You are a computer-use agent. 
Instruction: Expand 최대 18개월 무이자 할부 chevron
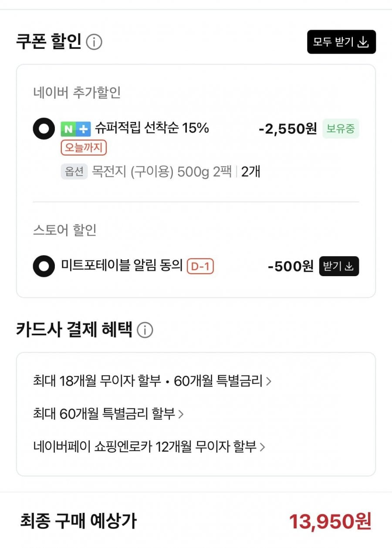(x=269, y=382)
